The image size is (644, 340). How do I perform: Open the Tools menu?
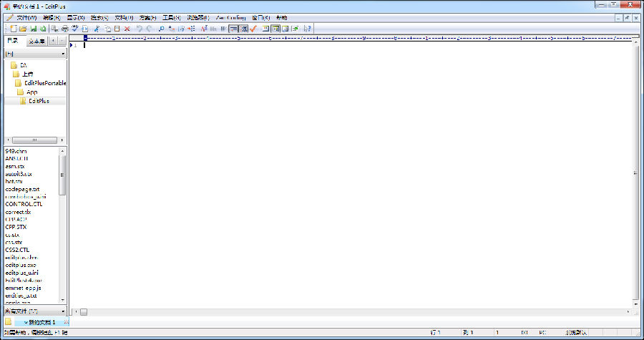(172, 18)
